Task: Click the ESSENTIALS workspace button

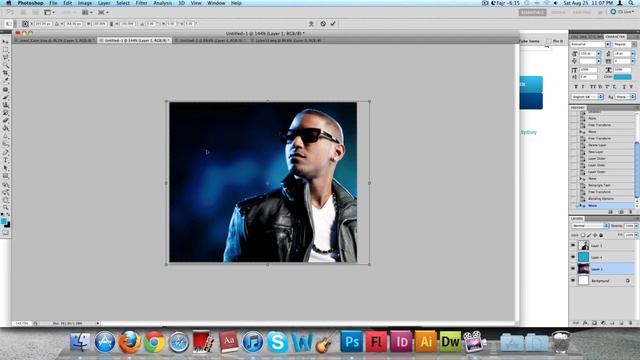Action: click(x=532, y=12)
